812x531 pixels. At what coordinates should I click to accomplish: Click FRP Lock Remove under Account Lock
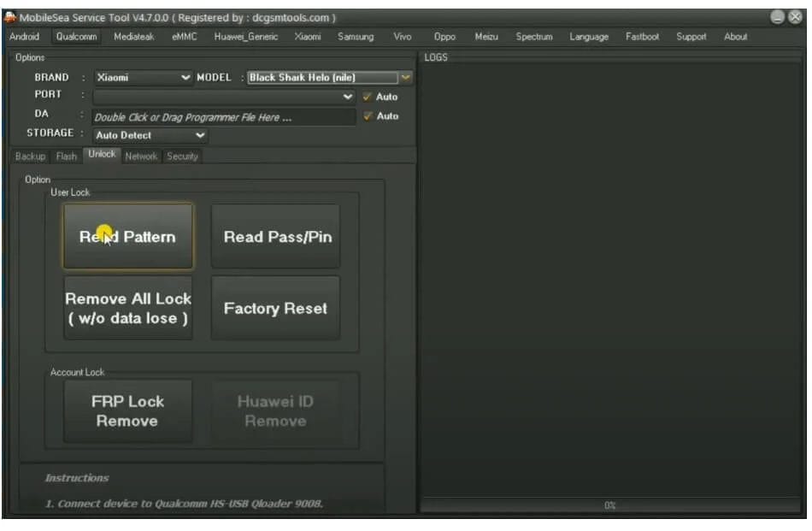tap(127, 410)
